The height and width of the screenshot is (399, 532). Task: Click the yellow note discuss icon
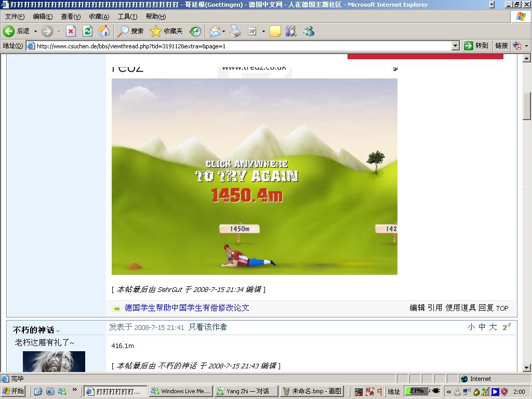click(275, 31)
